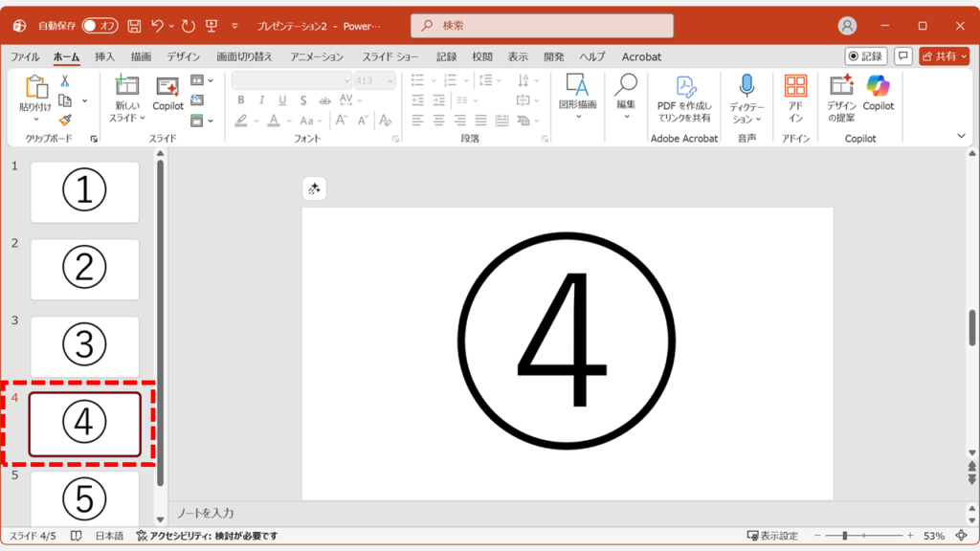
Task: Toggle Bold formatting
Action: tap(240, 100)
